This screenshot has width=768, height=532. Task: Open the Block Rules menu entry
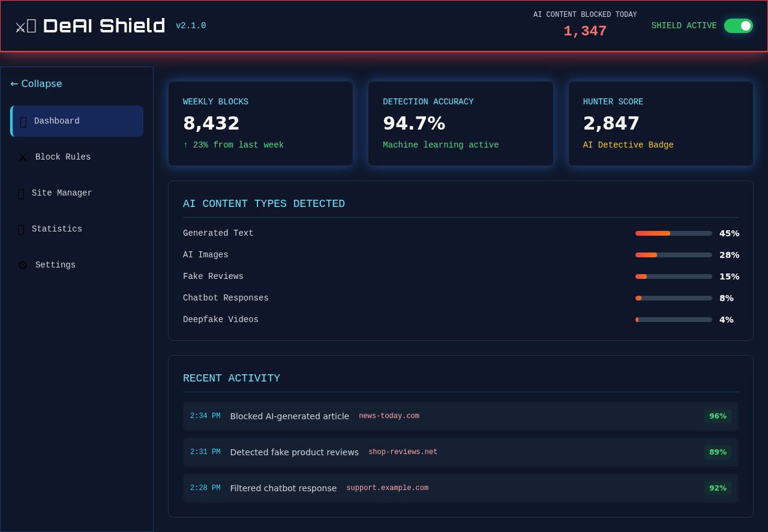pos(62,157)
